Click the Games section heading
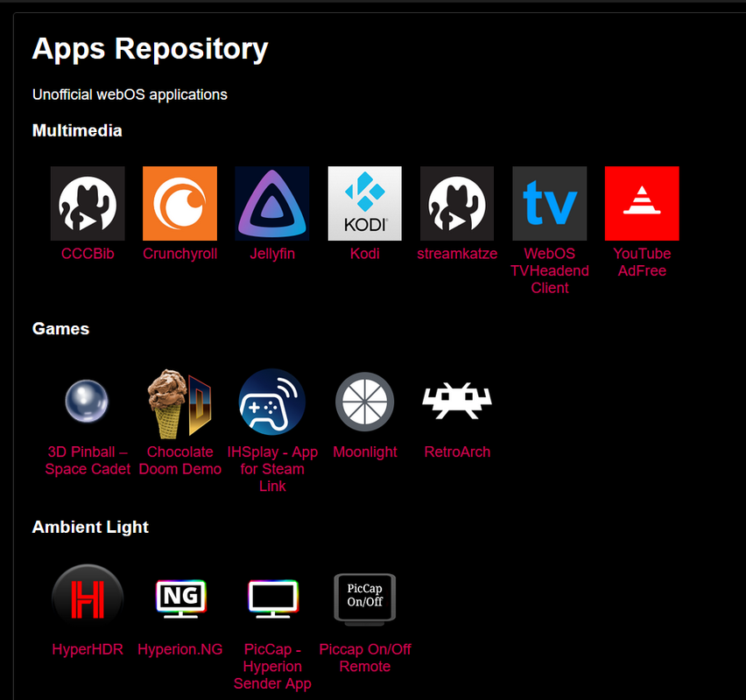Viewport: 746px width, 700px height. pos(60,329)
